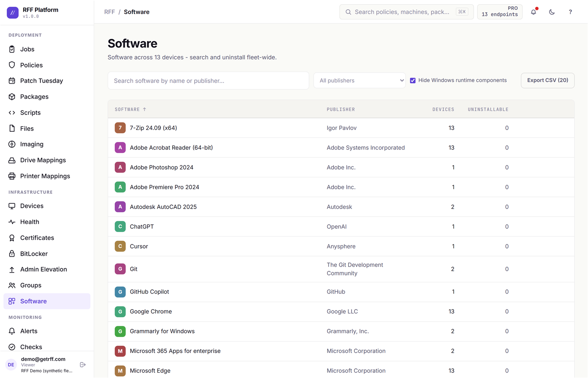
Task: Open Jobs in the sidebar
Action: click(x=47, y=49)
